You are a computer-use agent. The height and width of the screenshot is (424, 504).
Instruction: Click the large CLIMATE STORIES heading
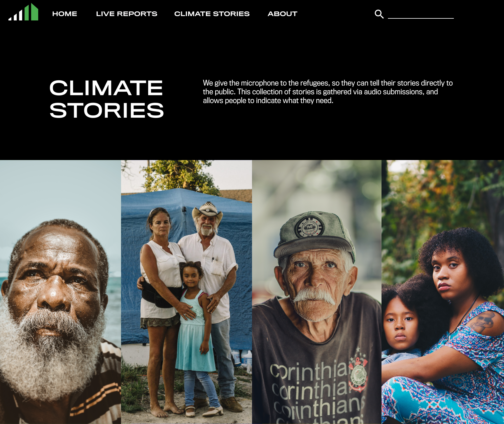tap(106, 99)
